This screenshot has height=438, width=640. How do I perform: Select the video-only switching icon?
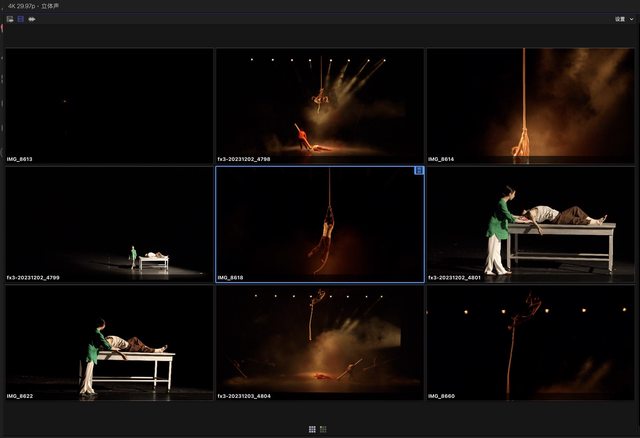(21, 19)
